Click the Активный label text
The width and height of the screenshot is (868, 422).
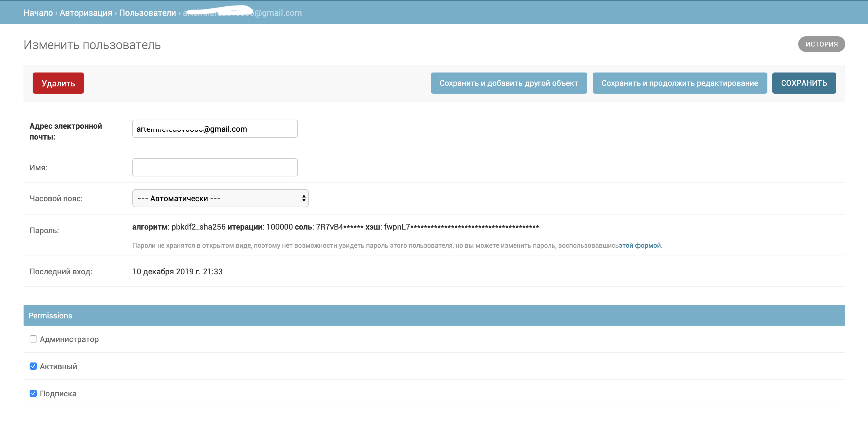[58, 366]
